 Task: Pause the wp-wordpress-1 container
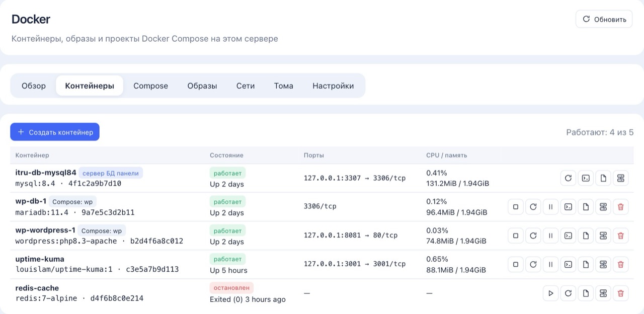point(551,235)
